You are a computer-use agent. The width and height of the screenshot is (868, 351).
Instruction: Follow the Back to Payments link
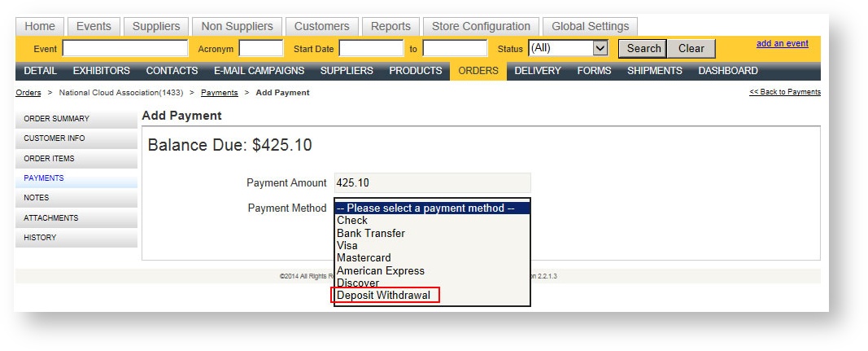point(784,92)
